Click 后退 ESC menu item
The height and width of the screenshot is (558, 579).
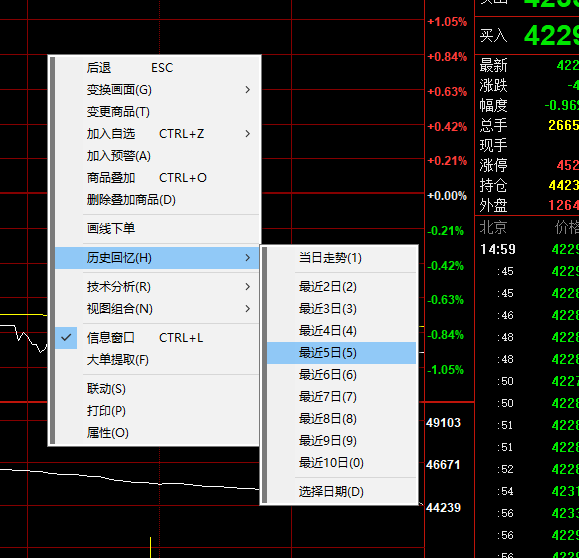[157, 68]
